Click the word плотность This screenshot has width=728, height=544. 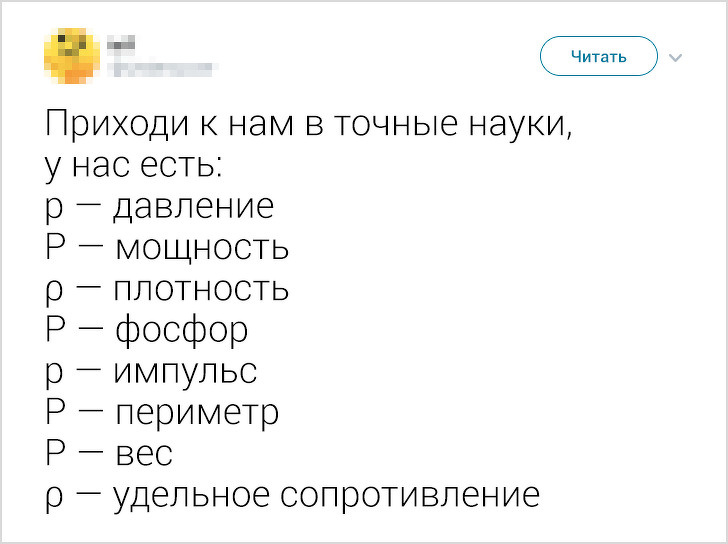(x=201, y=290)
